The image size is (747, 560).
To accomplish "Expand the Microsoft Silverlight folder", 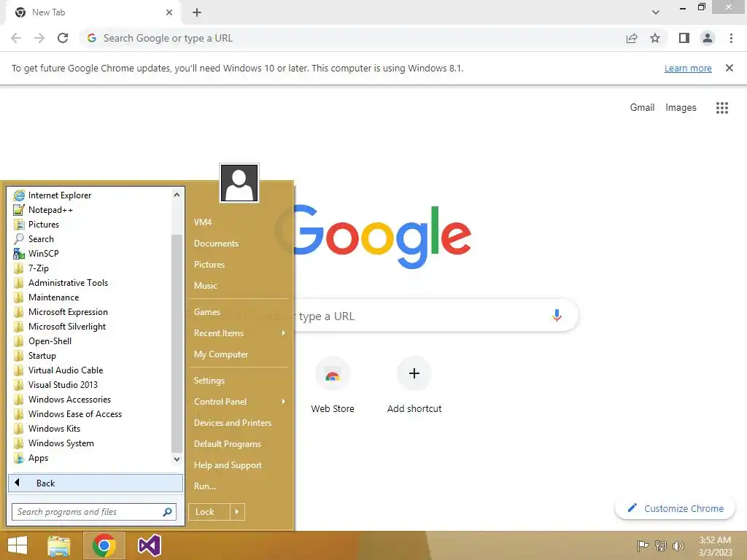I will tap(67, 327).
